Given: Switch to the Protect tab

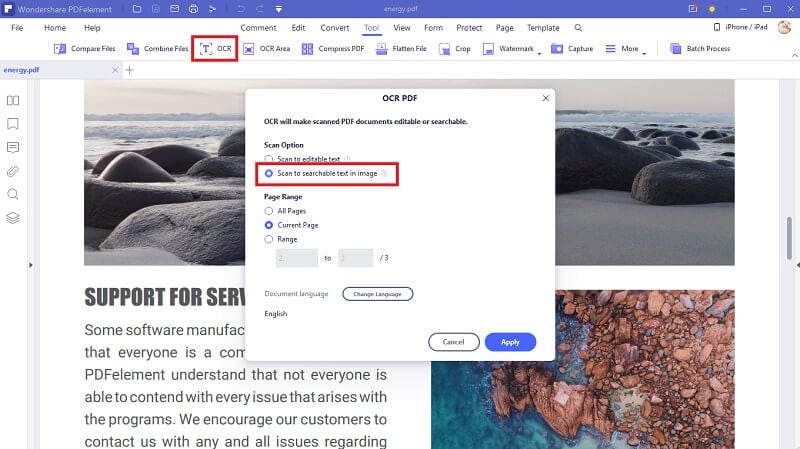Looking at the screenshot, I should tap(469, 28).
